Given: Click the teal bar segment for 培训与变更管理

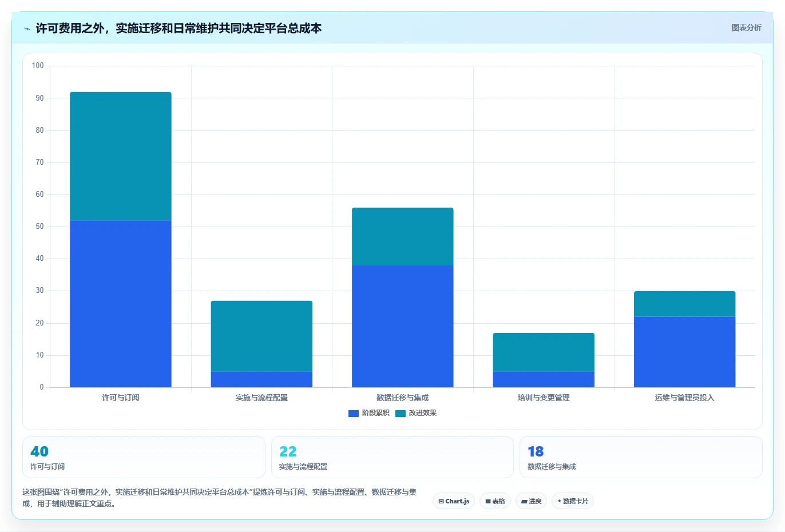Looking at the screenshot, I should click(544, 352).
